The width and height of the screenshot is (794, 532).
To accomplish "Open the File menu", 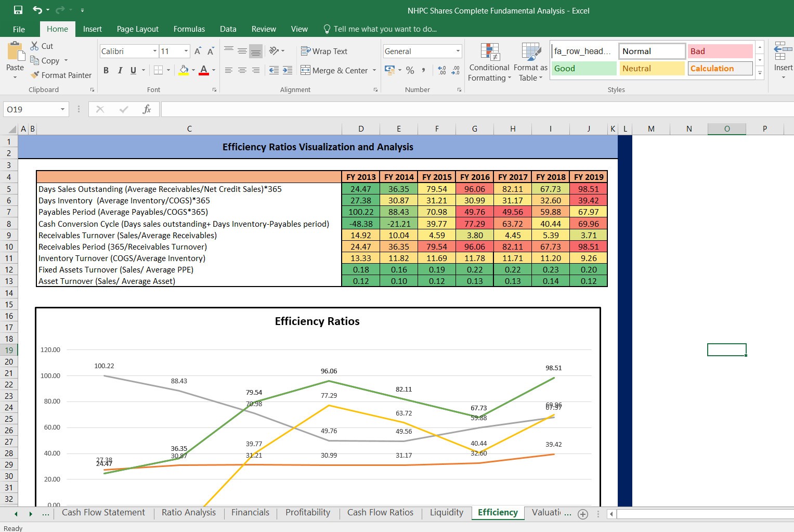I will (19, 29).
